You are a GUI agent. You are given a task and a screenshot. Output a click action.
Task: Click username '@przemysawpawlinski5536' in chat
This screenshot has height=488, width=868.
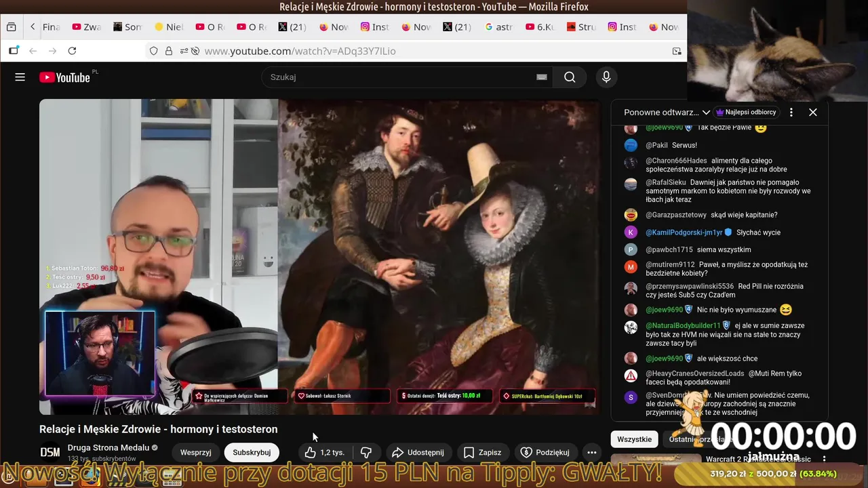pyautogui.click(x=690, y=286)
